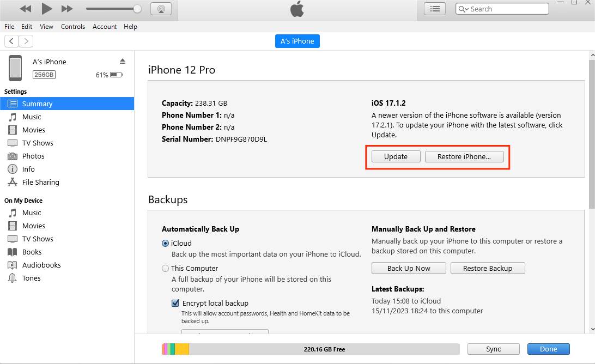595x364 pixels.
Task: Go back with the left chevron
Action: [11, 41]
